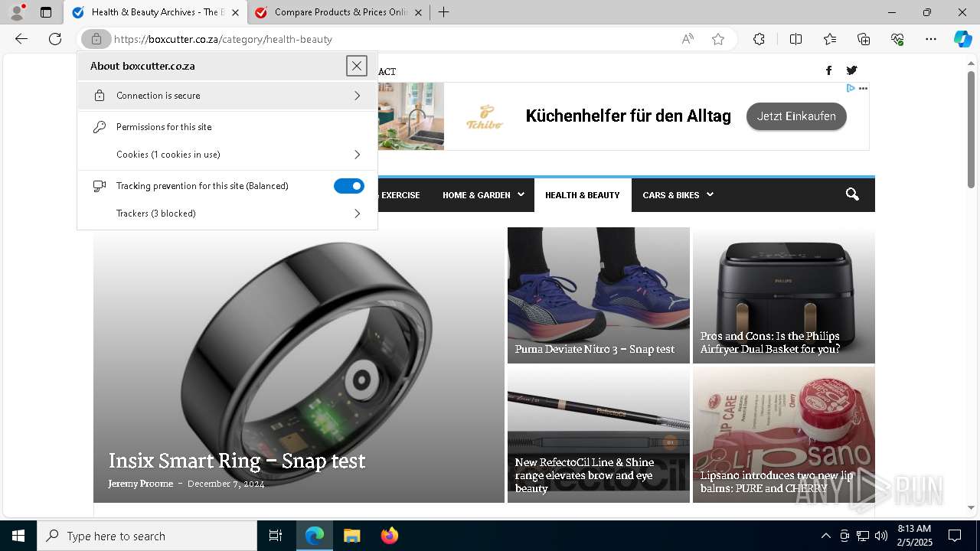Open the ad options dots
The height and width of the screenshot is (551, 980).
[863, 88]
